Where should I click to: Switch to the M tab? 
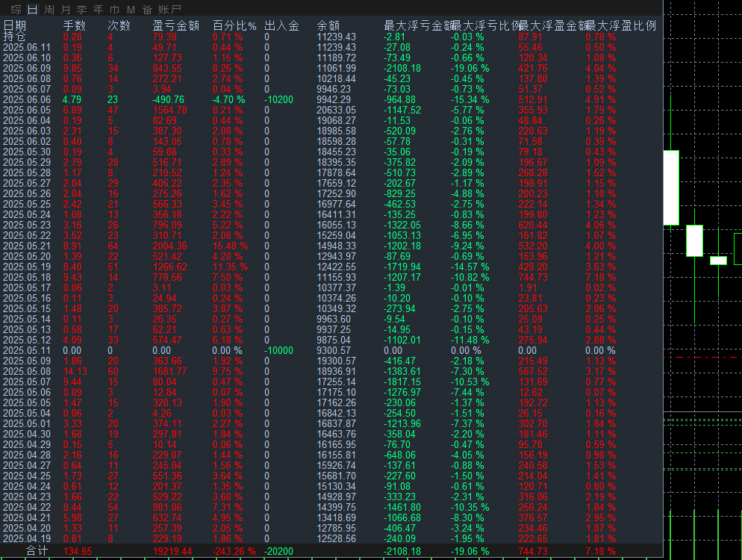pyautogui.click(x=131, y=10)
